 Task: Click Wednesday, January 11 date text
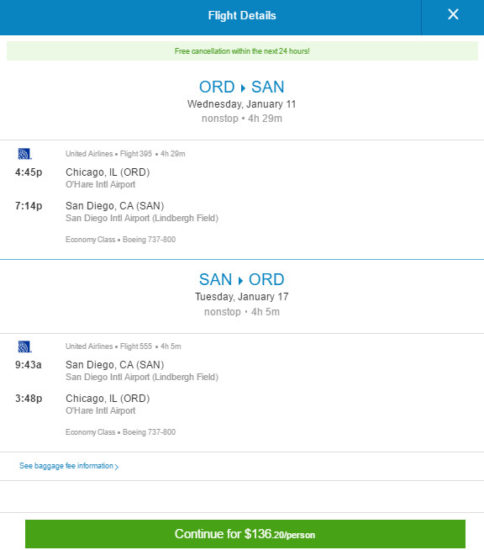coord(242,104)
